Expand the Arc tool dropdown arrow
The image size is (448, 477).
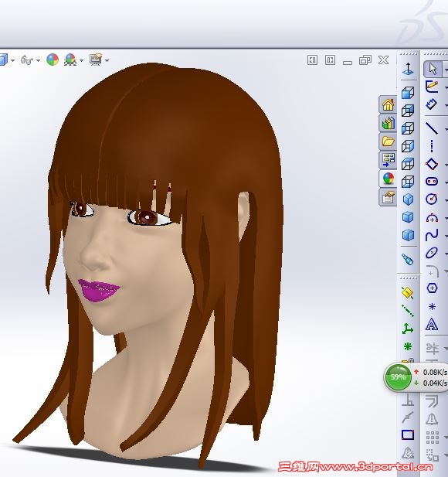click(x=446, y=219)
